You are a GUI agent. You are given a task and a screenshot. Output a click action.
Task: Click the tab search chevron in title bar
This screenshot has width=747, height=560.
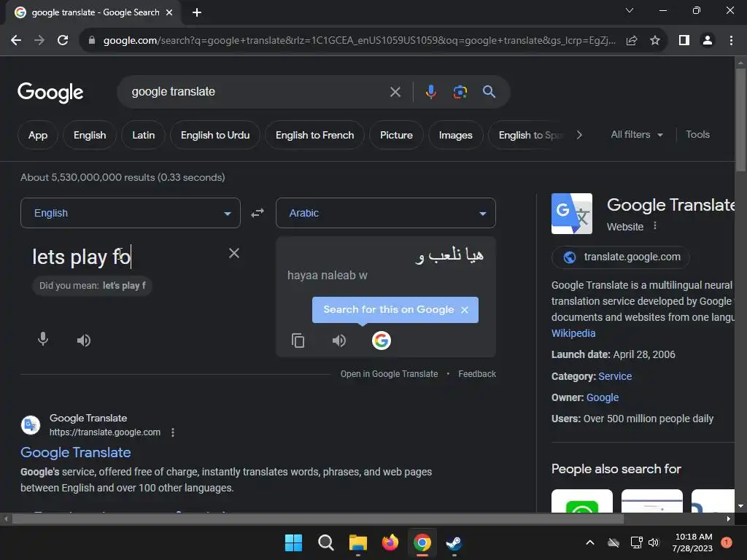click(x=630, y=10)
